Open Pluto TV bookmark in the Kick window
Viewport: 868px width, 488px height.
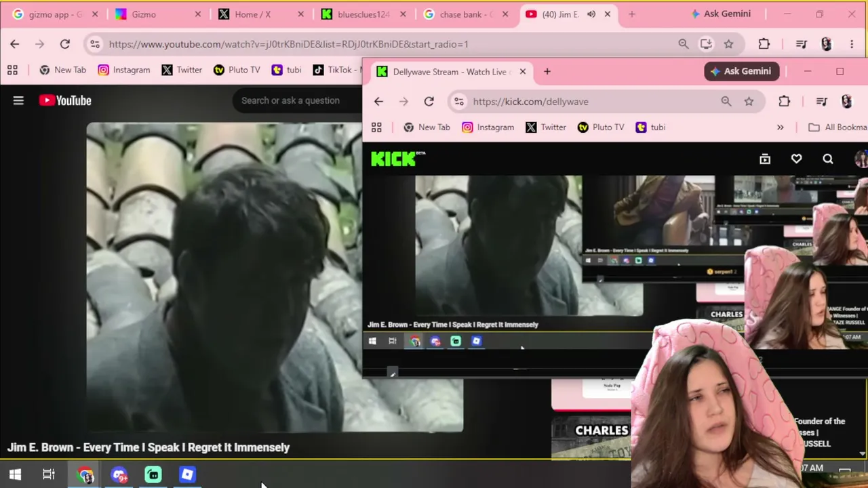pyautogui.click(x=601, y=127)
